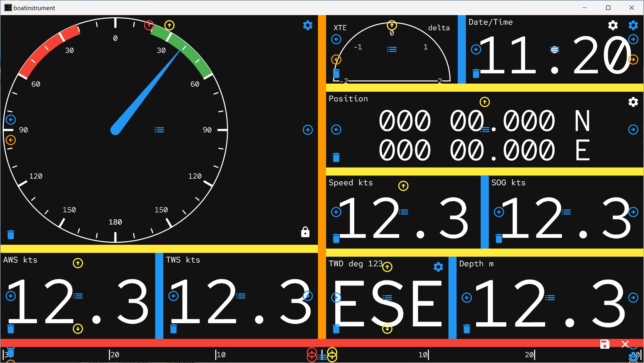Delete the wind gauge with trash icon

pos(11,234)
